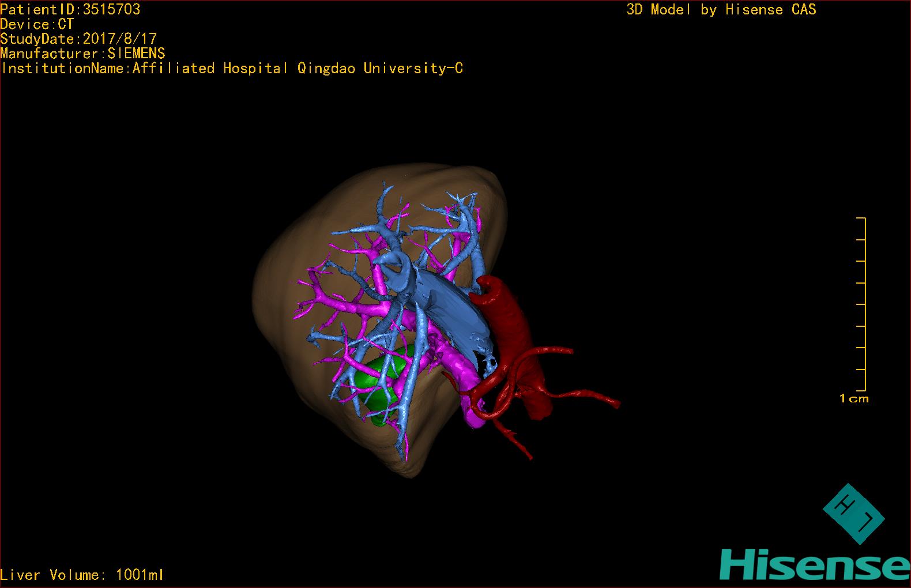This screenshot has width=911, height=588.
Task: Click the "Liver Volume: 1001ml" readout
Action: pyautogui.click(x=82, y=575)
